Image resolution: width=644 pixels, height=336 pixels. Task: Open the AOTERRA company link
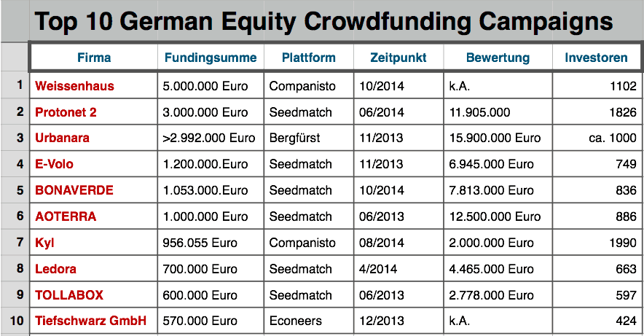pyautogui.click(x=65, y=216)
